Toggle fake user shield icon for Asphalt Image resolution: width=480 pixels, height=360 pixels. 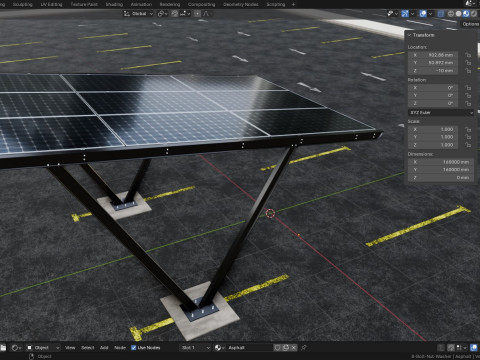coord(277,348)
